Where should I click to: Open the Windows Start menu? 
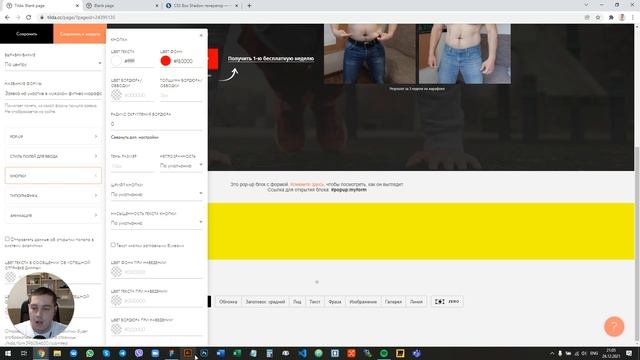coord(8,353)
